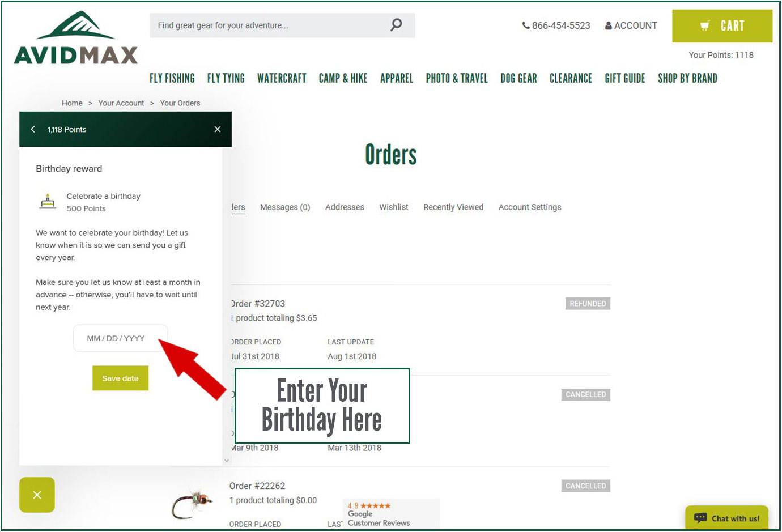Open the WATERCRAFT menu
This screenshot has width=782, height=532.
[282, 78]
